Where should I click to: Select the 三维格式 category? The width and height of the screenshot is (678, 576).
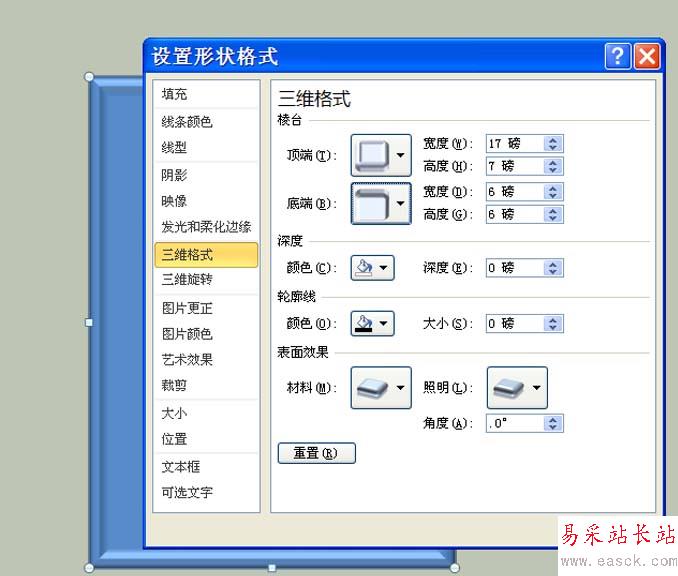click(x=206, y=255)
